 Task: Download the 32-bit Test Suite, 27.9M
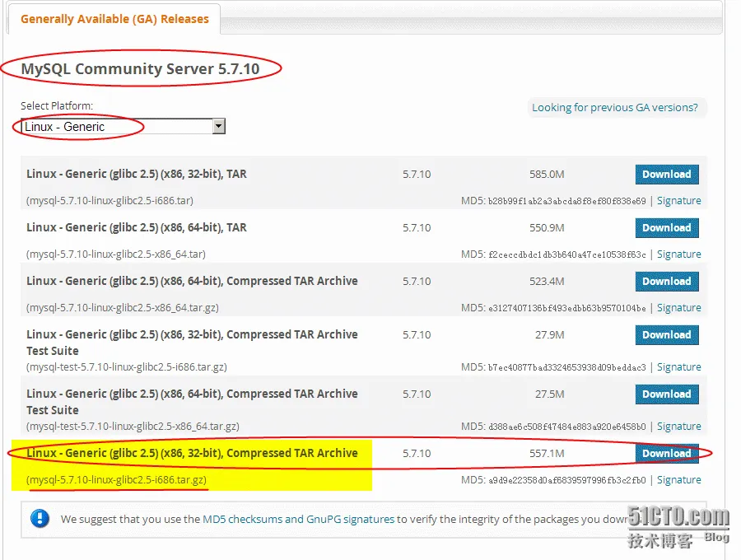pos(667,334)
